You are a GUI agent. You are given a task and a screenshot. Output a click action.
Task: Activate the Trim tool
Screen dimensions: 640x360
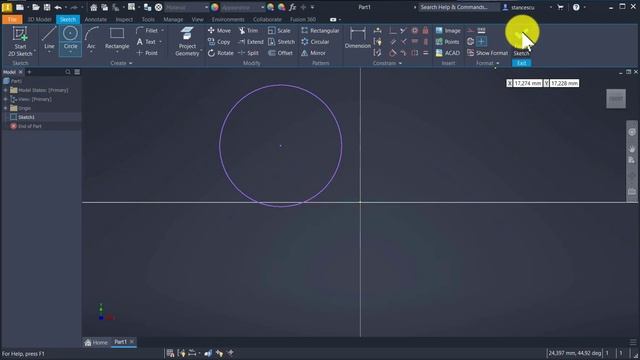coord(248,31)
